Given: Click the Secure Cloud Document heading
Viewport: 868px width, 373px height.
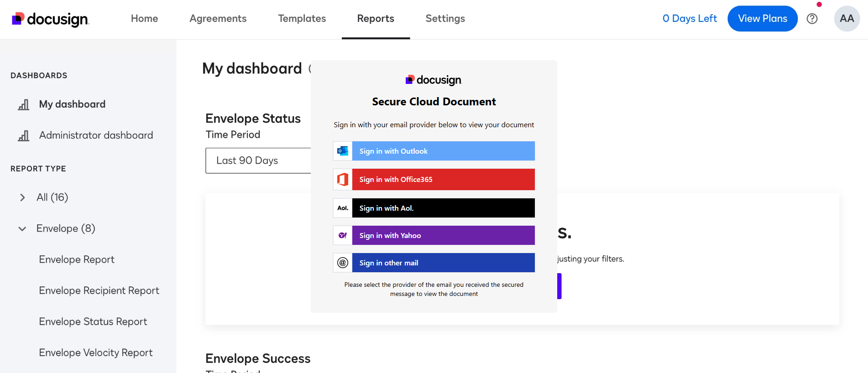Looking at the screenshot, I should 434,102.
